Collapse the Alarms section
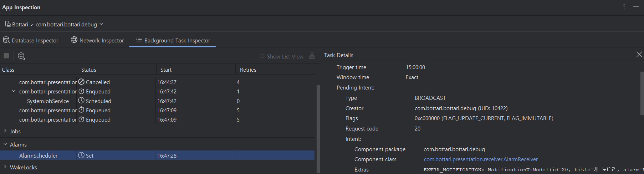The height and width of the screenshot is (174, 644). 5,144
